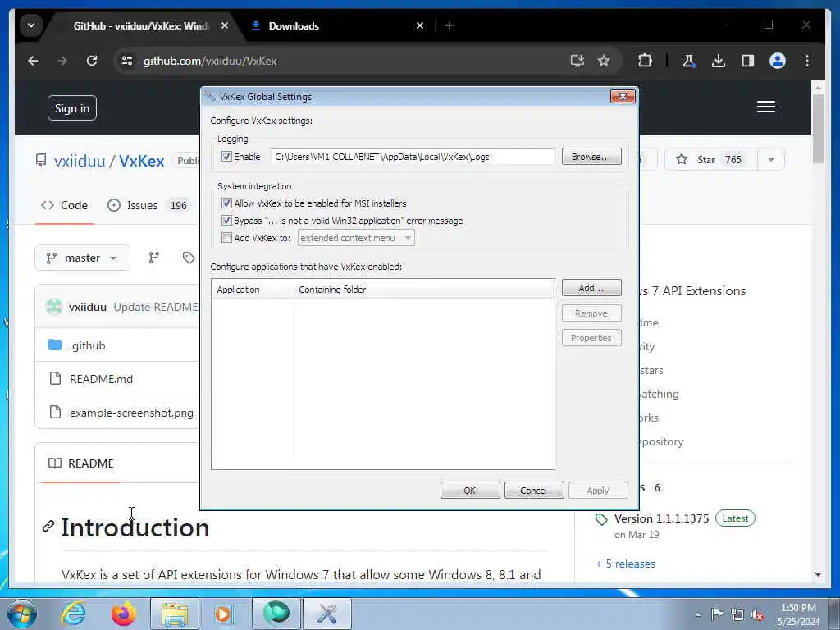Click the log path text field
Screen dimensions: 840x630
[x=413, y=157]
